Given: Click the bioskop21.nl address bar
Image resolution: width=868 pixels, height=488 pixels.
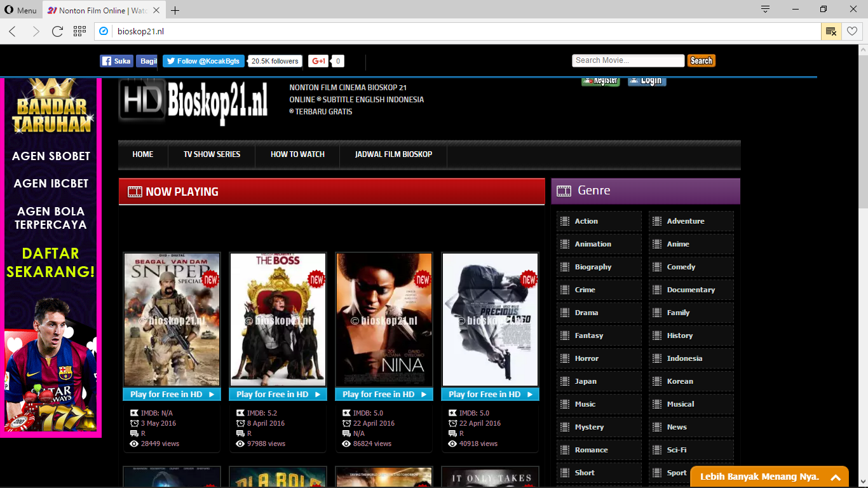Looking at the screenshot, I should pyautogui.click(x=458, y=31).
